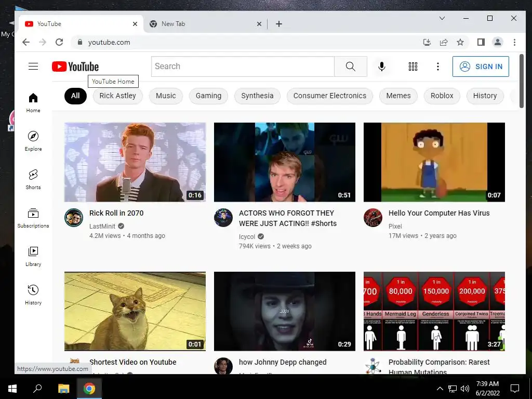Go to Home in sidebar
This screenshot has width=532, height=399.
point(33,103)
